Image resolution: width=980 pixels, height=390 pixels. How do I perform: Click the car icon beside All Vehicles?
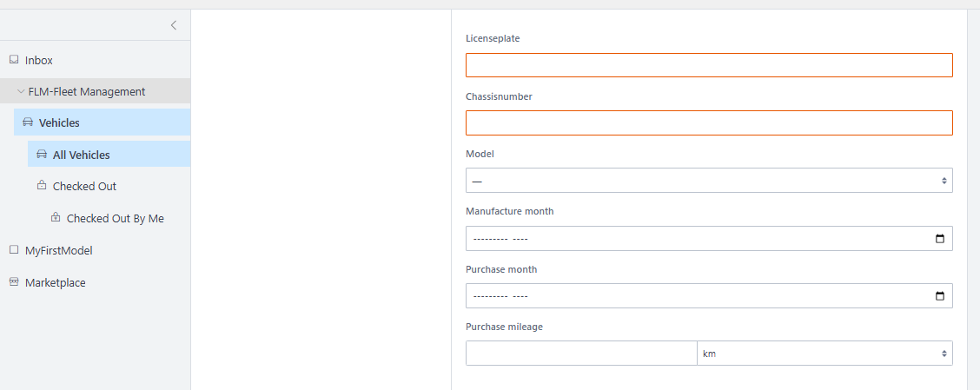tap(42, 155)
